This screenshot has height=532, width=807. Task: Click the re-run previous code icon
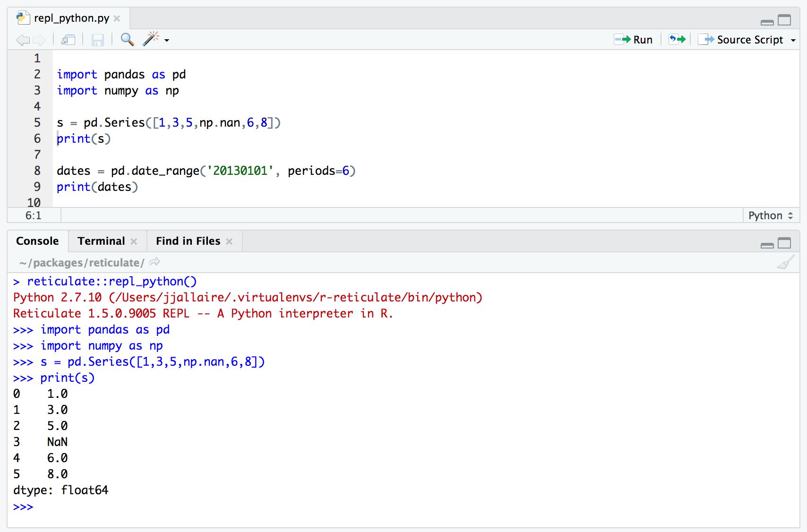tap(677, 40)
